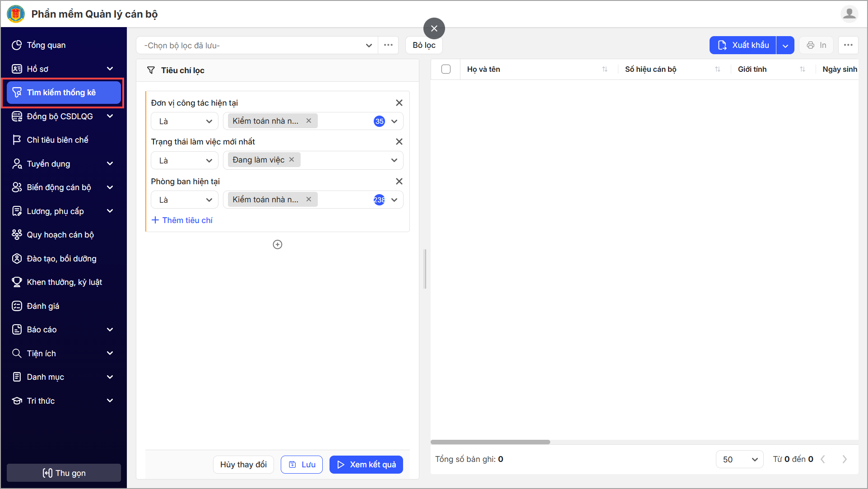Viewport: 868px width, 489px height.
Task: Click the user avatar icon
Action: pyautogui.click(x=849, y=14)
